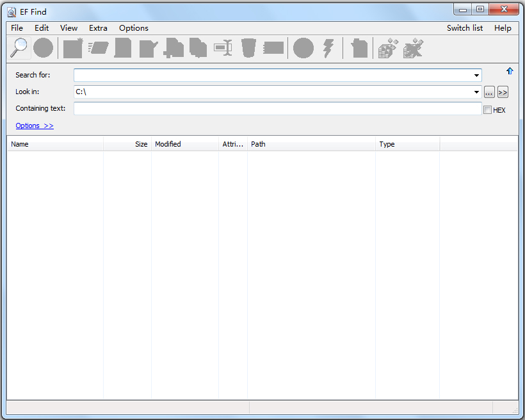Image resolution: width=525 pixels, height=420 pixels.
Task: Open the Edit menu
Action: tap(42, 28)
